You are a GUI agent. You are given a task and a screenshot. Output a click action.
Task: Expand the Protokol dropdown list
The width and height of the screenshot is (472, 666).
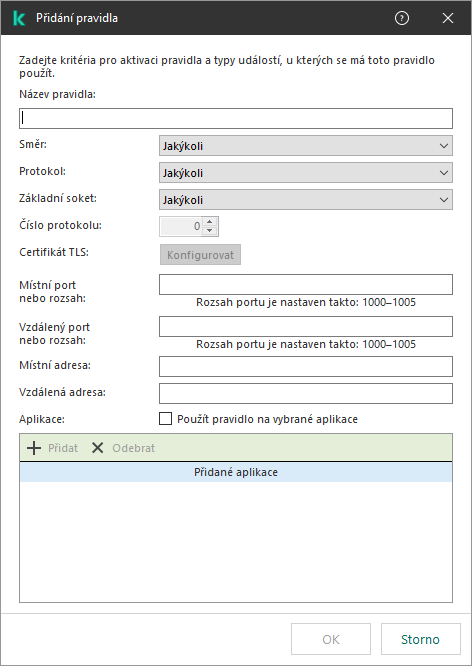(x=306, y=173)
